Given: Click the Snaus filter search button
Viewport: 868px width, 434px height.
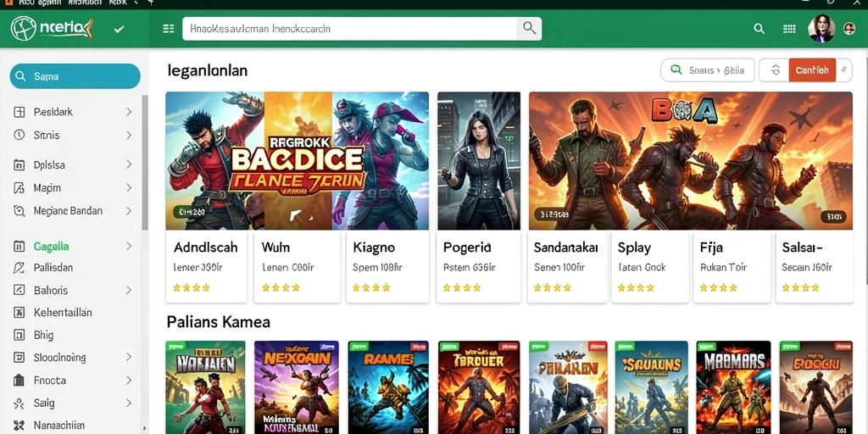Looking at the screenshot, I should (708, 70).
